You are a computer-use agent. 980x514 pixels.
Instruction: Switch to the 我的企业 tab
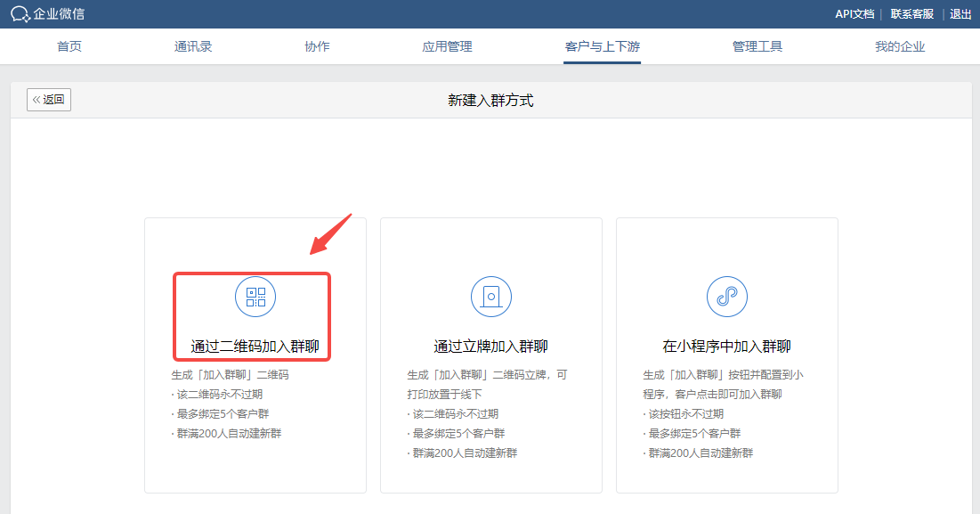click(x=900, y=46)
